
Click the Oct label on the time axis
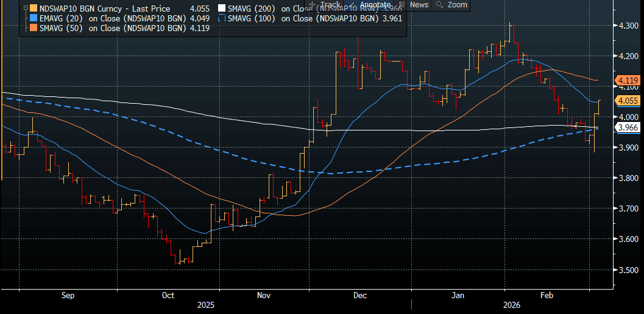[168, 295]
